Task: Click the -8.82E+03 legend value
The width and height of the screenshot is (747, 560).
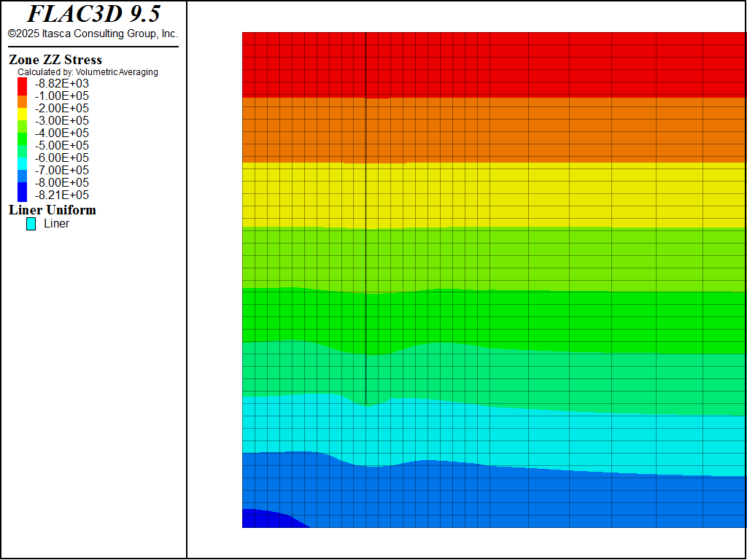Action: (62, 83)
